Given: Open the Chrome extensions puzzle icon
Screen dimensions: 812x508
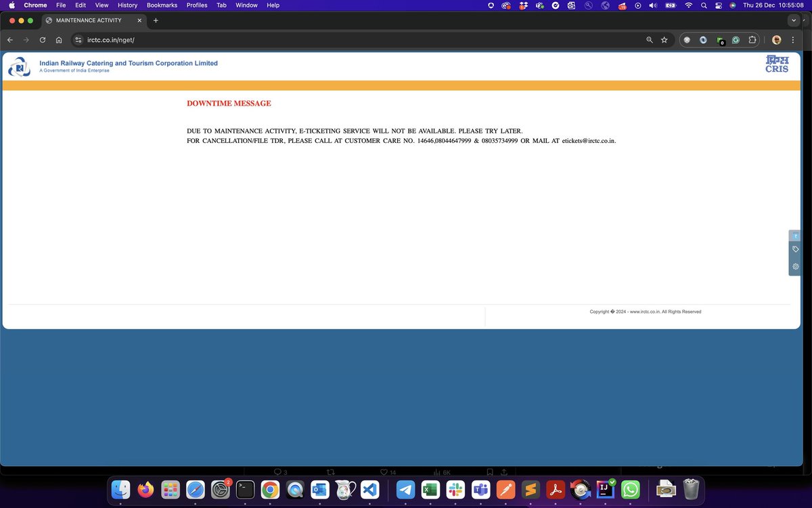Looking at the screenshot, I should (x=752, y=40).
